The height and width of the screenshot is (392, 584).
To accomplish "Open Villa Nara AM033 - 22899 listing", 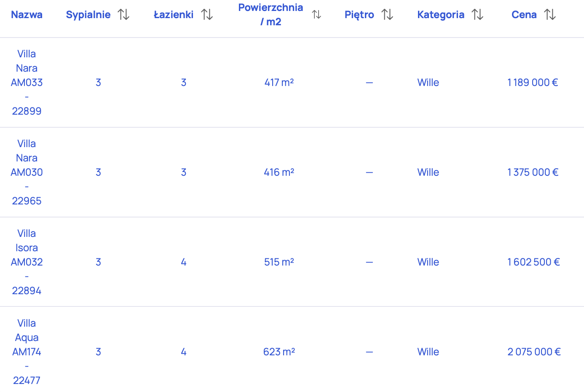I will [27, 83].
